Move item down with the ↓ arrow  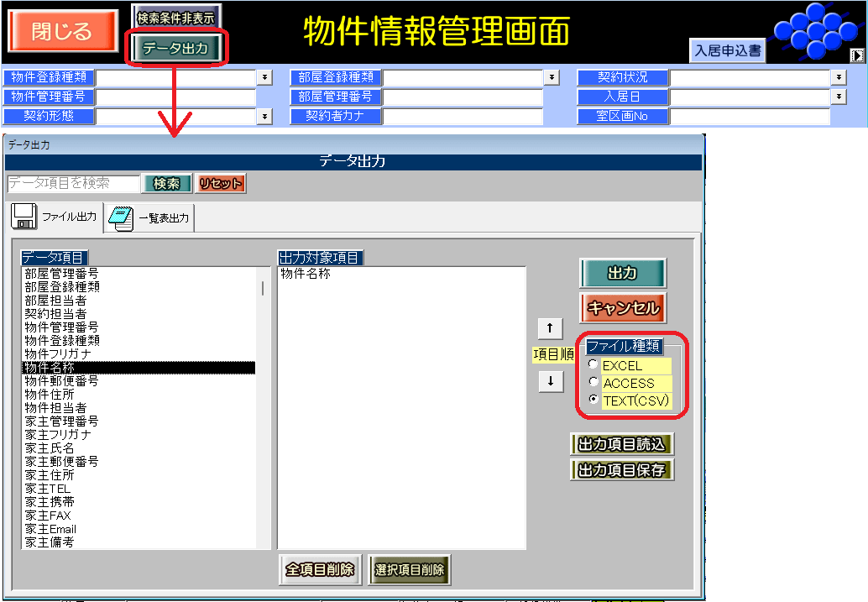pos(550,381)
